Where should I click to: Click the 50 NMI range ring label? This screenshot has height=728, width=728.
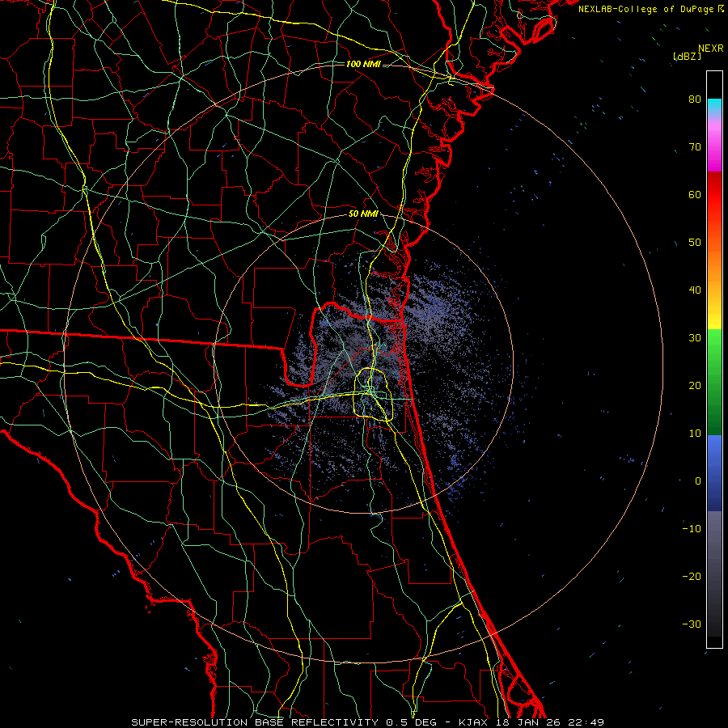(363, 214)
